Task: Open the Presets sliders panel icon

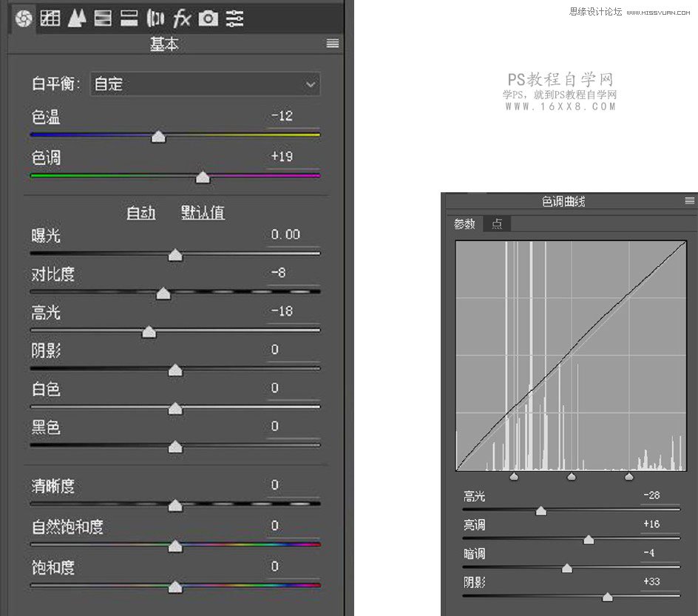Action: tap(234, 18)
